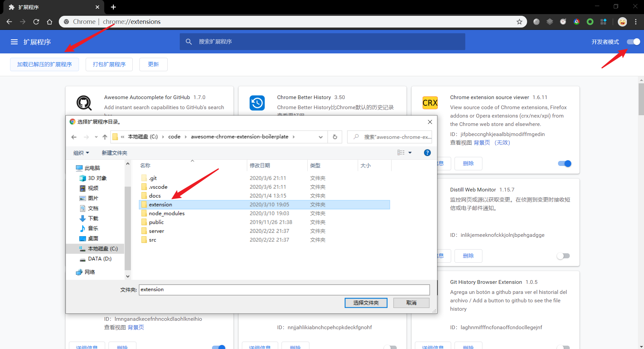The width and height of the screenshot is (644, 349).
Task: Open the Chrome three-dot menu
Action: [x=636, y=22]
